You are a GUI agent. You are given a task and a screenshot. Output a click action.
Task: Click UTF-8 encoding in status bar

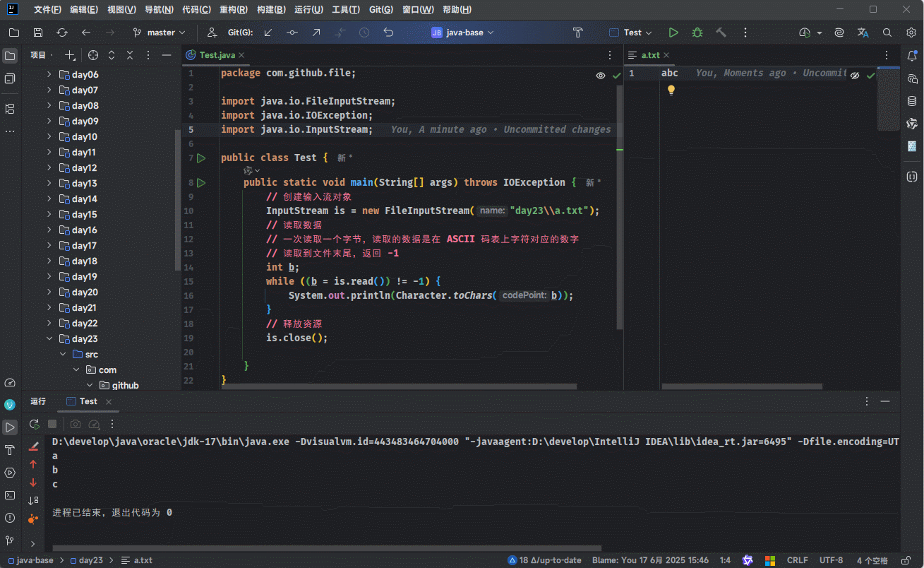(x=831, y=560)
